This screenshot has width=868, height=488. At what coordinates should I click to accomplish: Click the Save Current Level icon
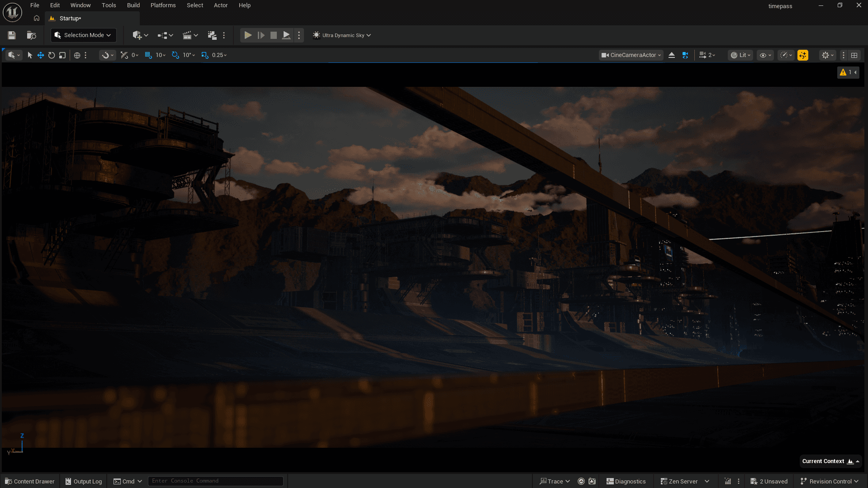click(11, 35)
